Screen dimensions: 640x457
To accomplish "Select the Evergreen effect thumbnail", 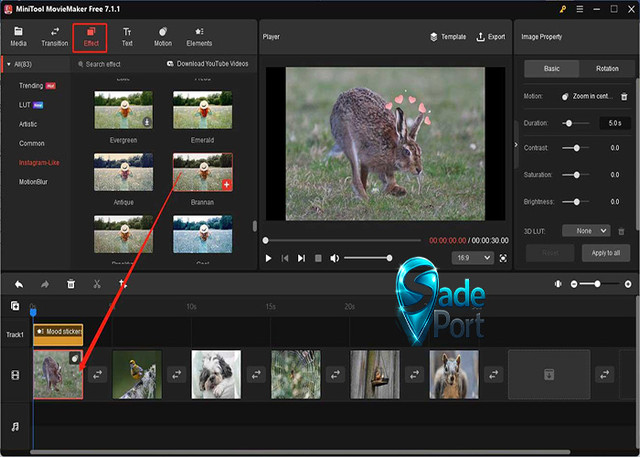I will pyautogui.click(x=123, y=110).
